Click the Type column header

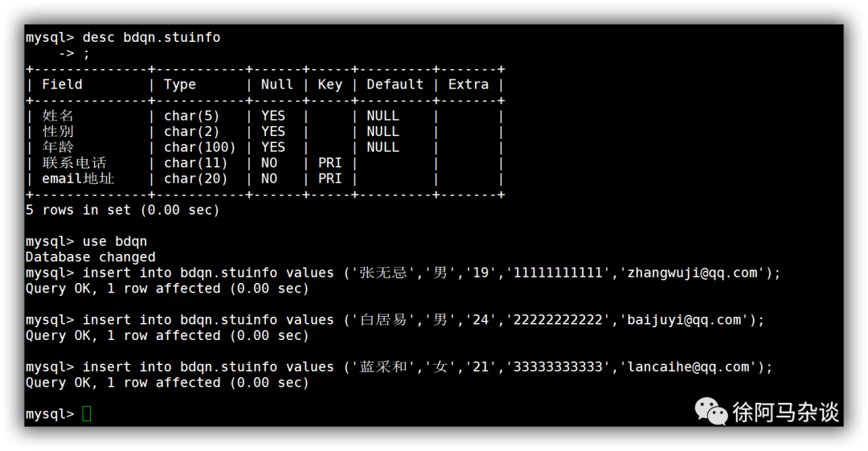(180, 84)
